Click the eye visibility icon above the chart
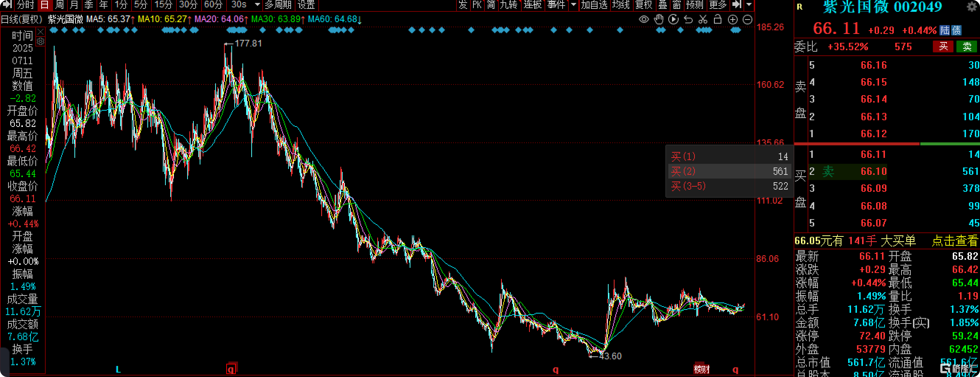 pos(644,20)
